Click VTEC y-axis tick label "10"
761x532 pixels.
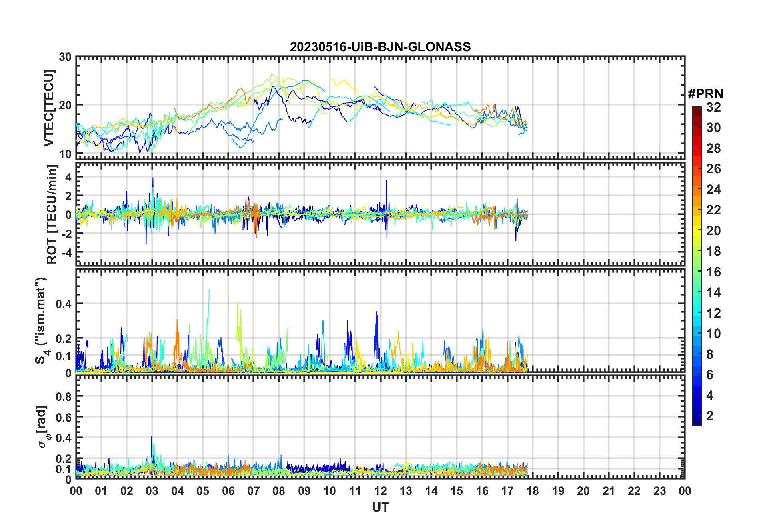[x=65, y=154]
